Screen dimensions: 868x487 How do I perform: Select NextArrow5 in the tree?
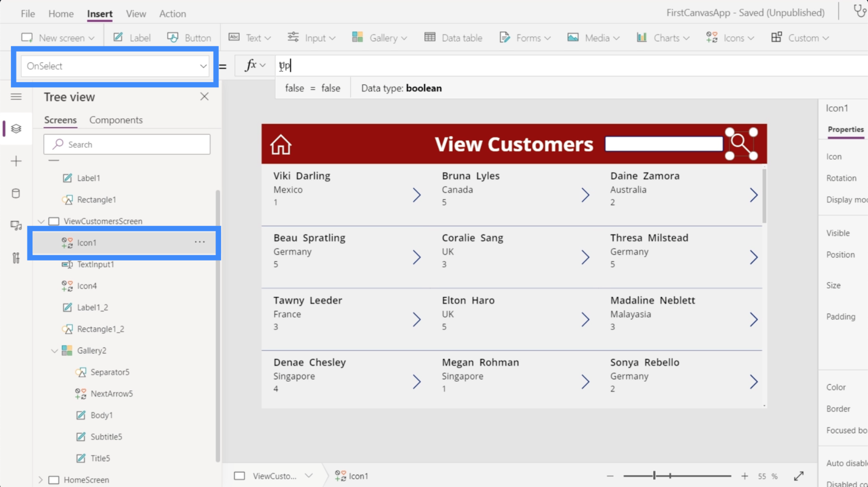pos(112,394)
